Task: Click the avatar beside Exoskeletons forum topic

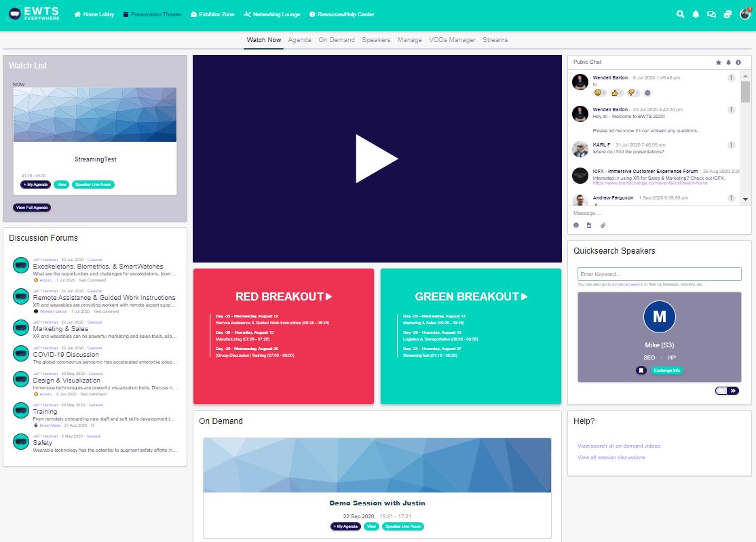Action: (21, 265)
